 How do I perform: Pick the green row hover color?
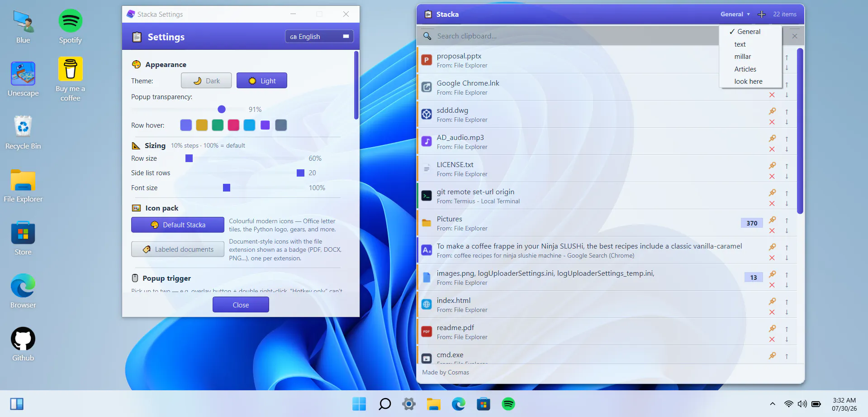[x=218, y=125]
